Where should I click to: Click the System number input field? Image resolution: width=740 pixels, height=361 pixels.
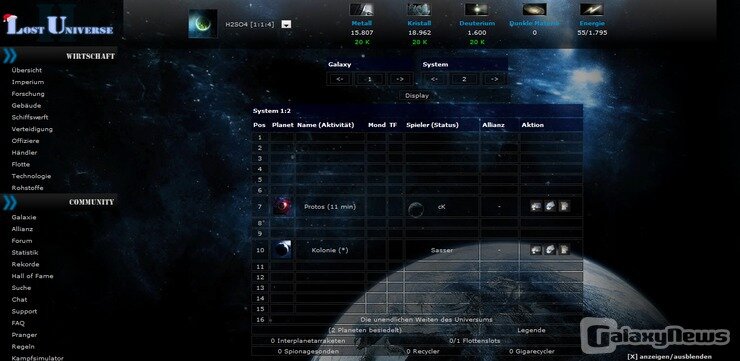click(x=464, y=79)
